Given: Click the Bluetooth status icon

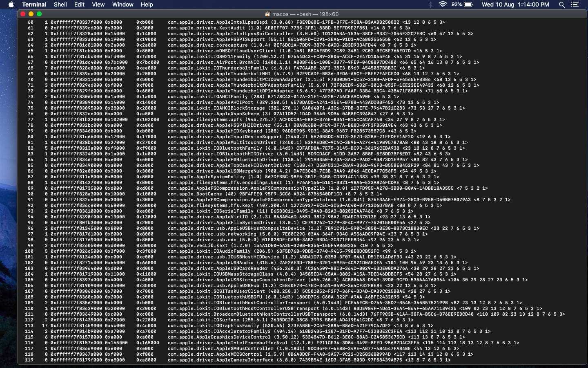Looking at the screenshot, I should [430, 4].
